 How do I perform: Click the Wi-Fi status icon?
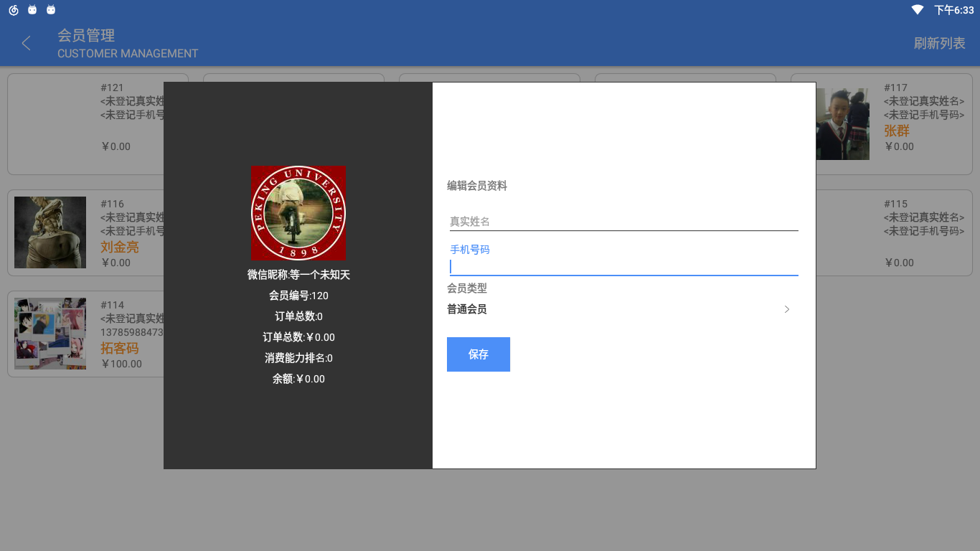click(x=918, y=10)
